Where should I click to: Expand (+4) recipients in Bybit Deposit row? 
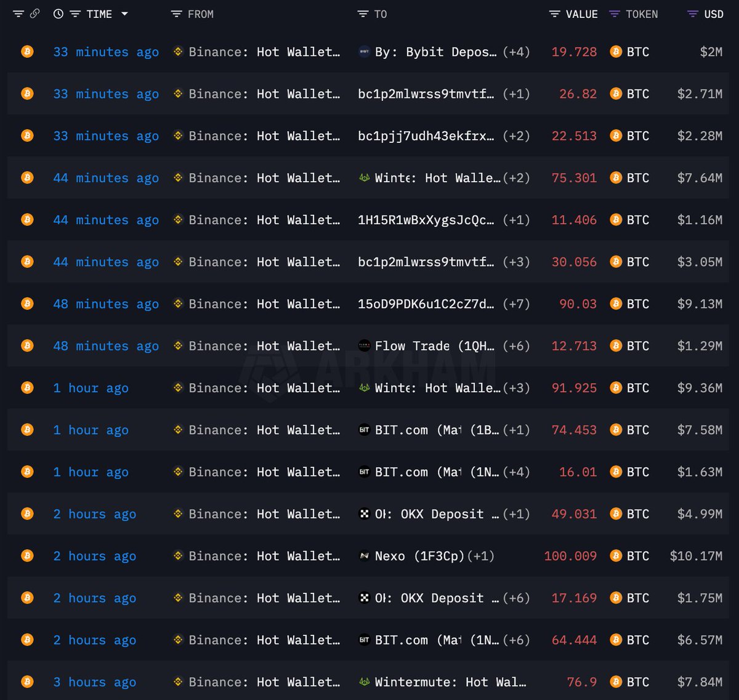coord(516,52)
